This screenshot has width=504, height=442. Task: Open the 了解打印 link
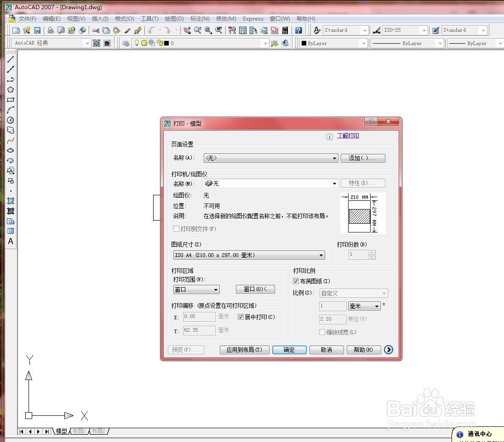click(348, 136)
